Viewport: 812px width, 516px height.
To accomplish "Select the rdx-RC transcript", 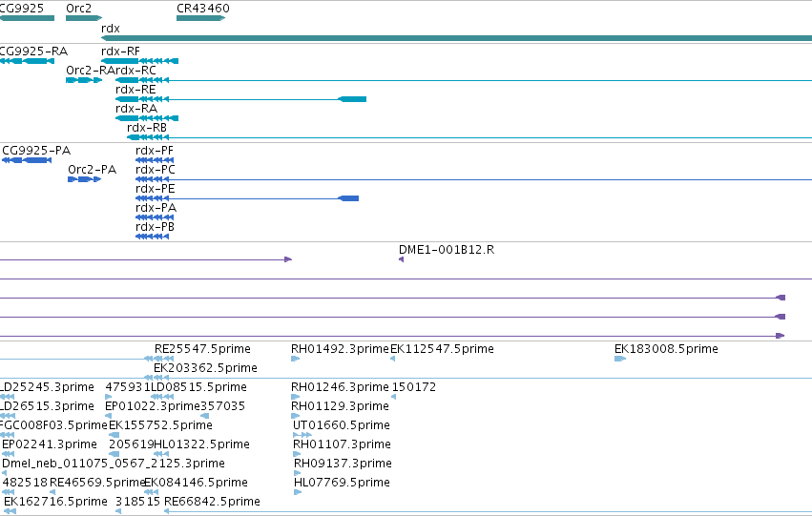I will tap(464, 80).
